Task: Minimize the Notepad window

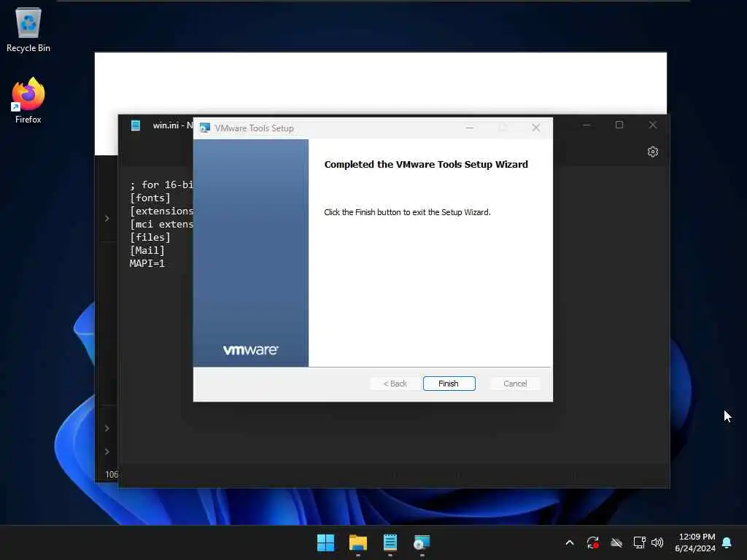Action: pyautogui.click(x=587, y=125)
